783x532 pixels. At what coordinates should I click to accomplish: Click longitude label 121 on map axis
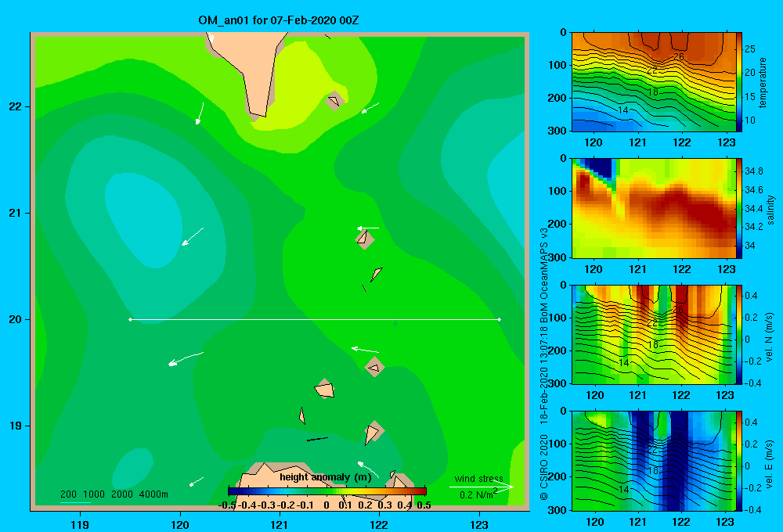(x=280, y=524)
